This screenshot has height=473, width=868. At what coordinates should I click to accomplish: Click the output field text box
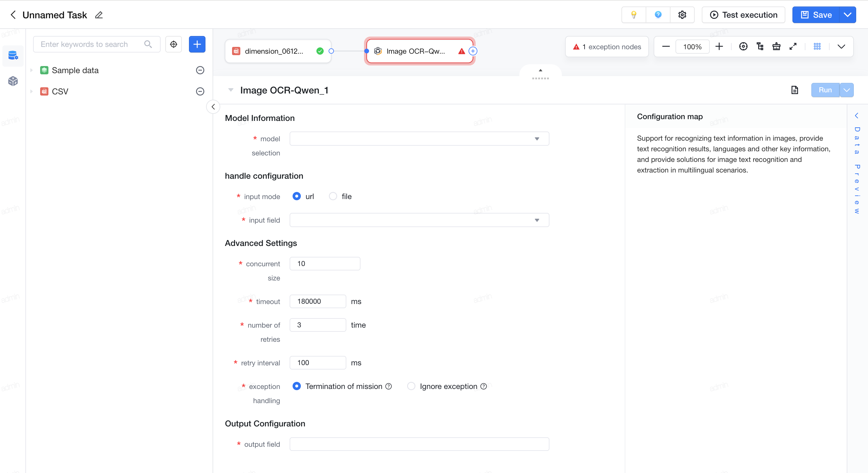(x=419, y=444)
